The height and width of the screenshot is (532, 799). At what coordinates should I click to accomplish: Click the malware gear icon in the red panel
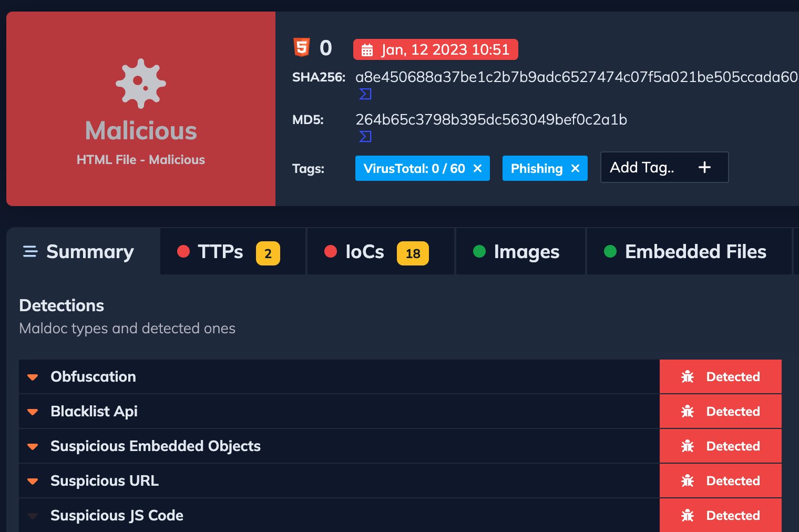140,83
